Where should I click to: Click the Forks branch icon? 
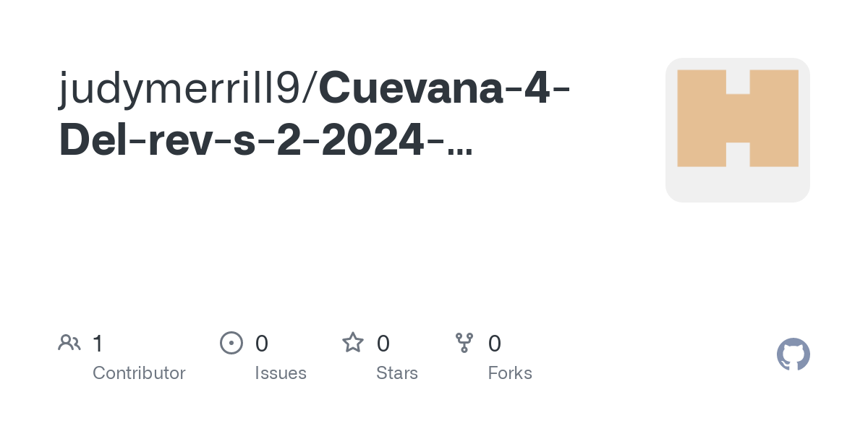[464, 343]
